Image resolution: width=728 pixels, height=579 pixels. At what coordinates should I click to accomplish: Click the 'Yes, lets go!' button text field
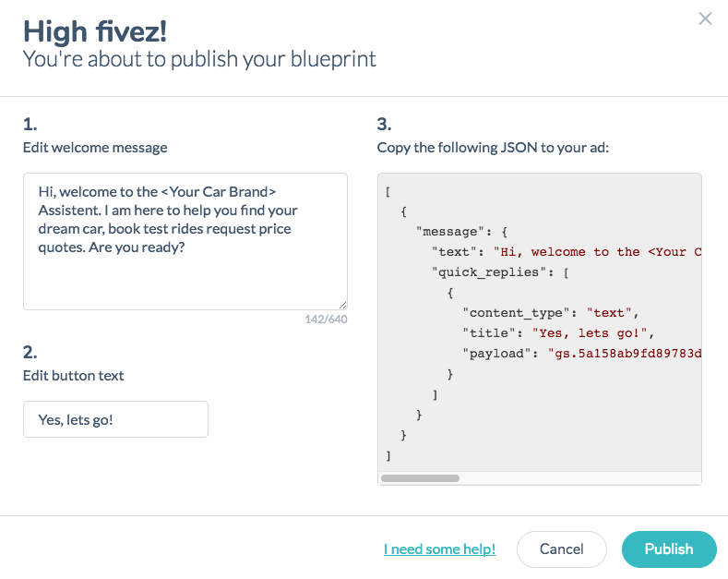[x=115, y=419]
